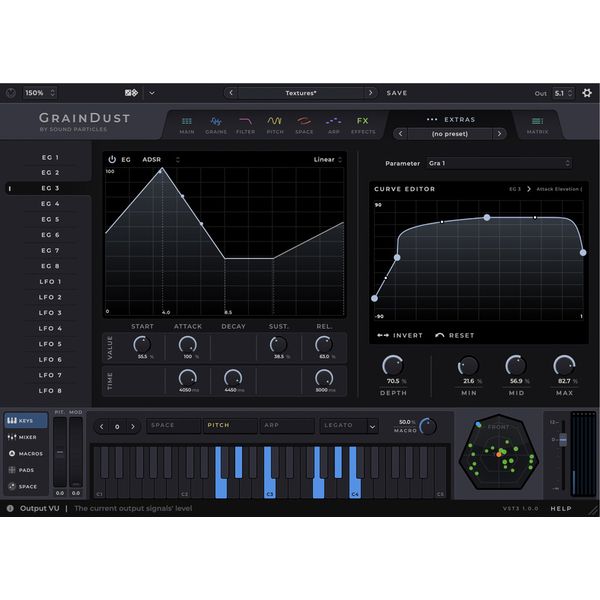Open the 5.1 output format dropdown
The height and width of the screenshot is (600, 600).
coord(563,93)
